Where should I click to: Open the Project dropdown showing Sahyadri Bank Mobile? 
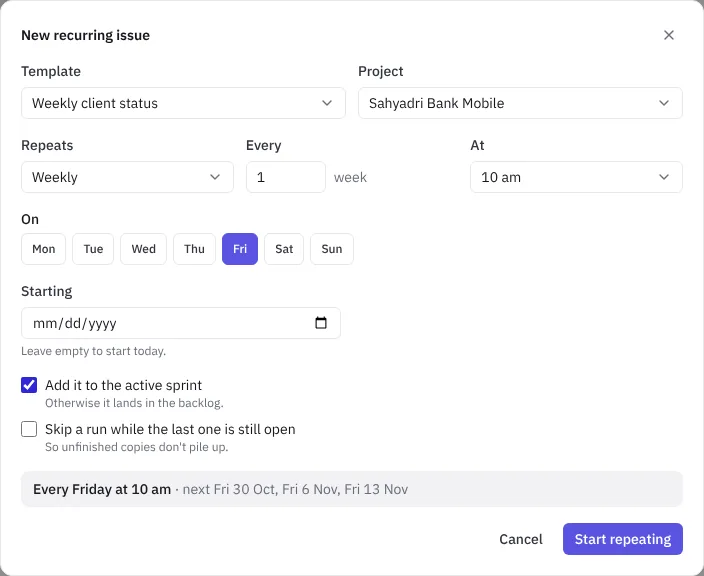(520, 103)
